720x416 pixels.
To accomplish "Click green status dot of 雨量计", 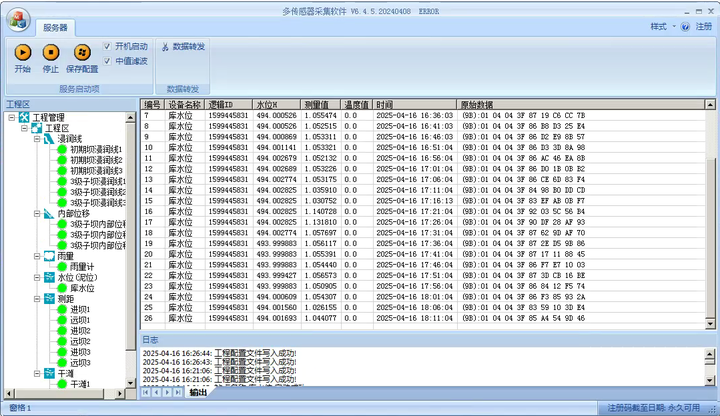I will coord(62,267).
